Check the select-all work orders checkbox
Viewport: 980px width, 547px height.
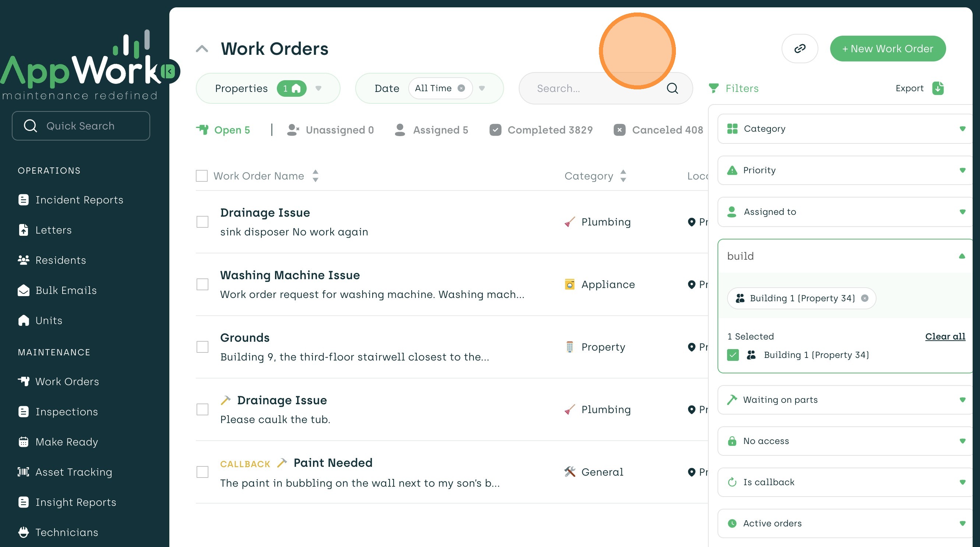click(x=202, y=176)
